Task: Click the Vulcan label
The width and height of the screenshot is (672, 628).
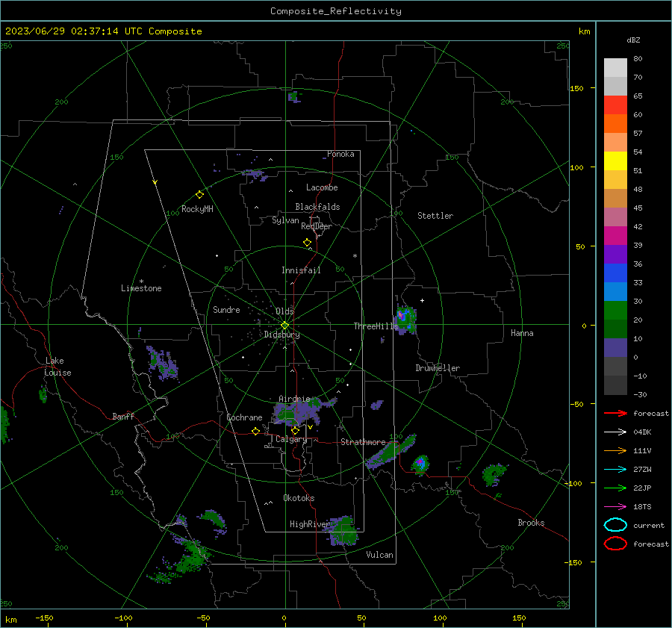Action: (x=379, y=555)
